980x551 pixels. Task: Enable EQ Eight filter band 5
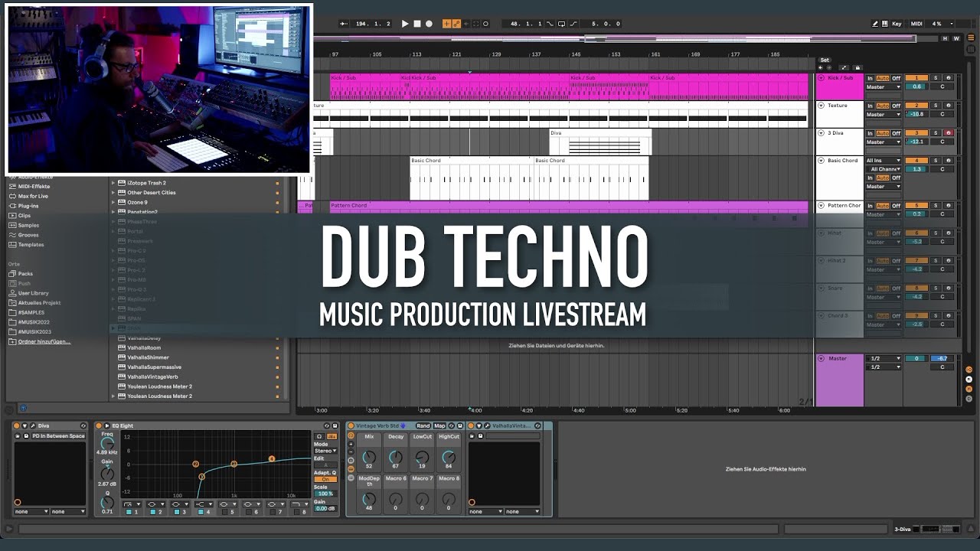point(224,511)
